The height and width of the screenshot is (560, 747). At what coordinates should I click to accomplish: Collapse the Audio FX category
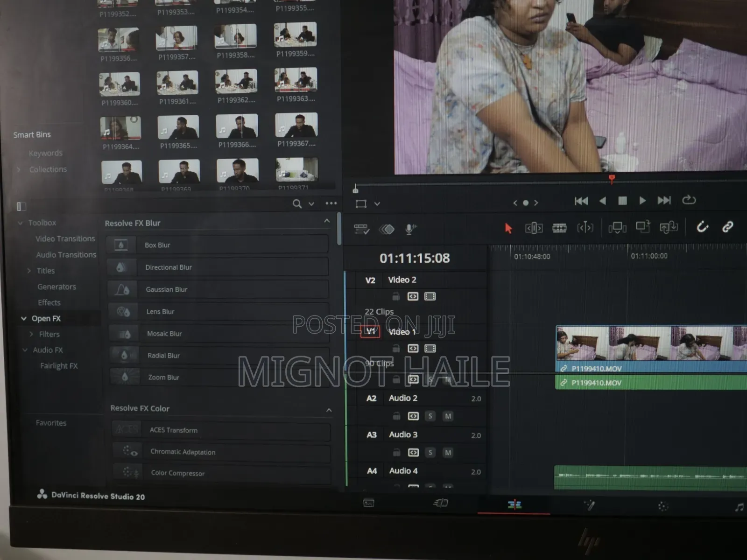(25, 350)
